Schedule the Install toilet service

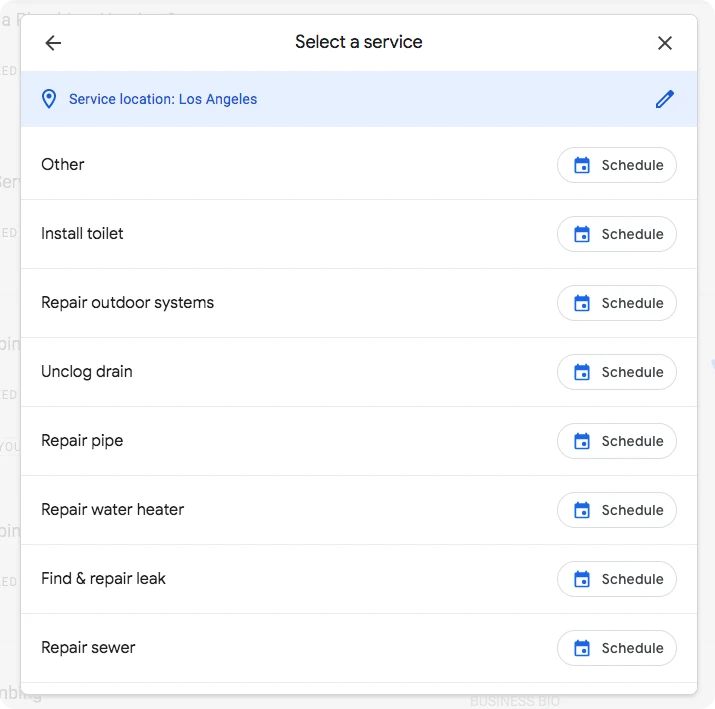coord(617,234)
